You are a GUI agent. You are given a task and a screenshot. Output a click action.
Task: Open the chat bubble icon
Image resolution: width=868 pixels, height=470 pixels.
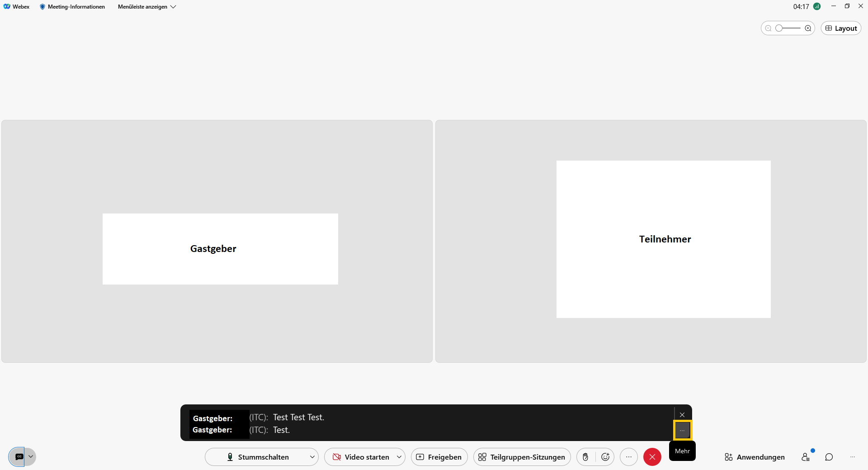[x=829, y=457]
